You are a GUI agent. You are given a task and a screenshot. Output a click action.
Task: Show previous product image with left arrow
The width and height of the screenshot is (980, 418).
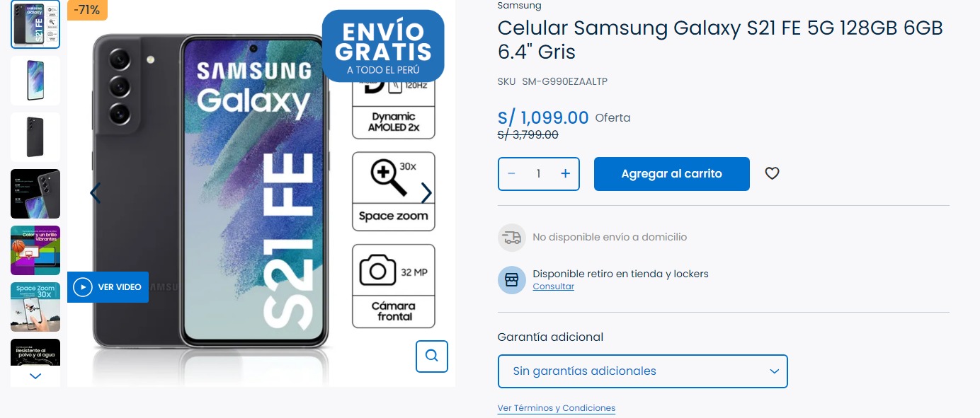(x=96, y=193)
